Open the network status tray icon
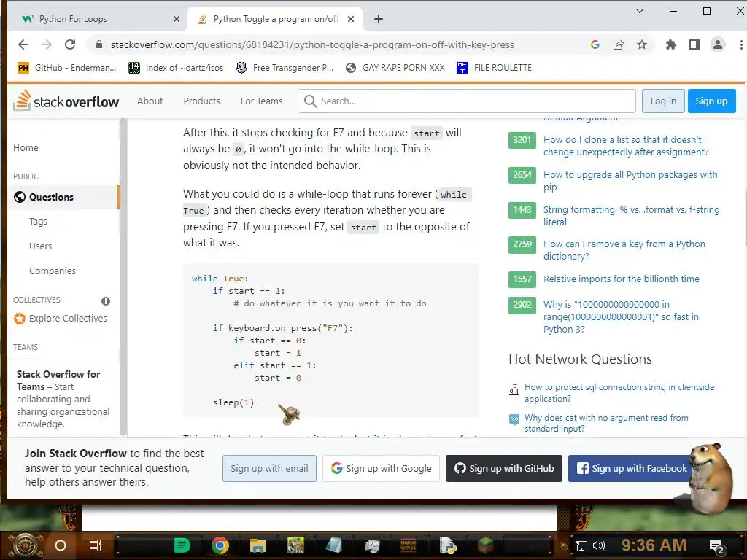Screen dimensions: 747x560 click(x=581, y=545)
